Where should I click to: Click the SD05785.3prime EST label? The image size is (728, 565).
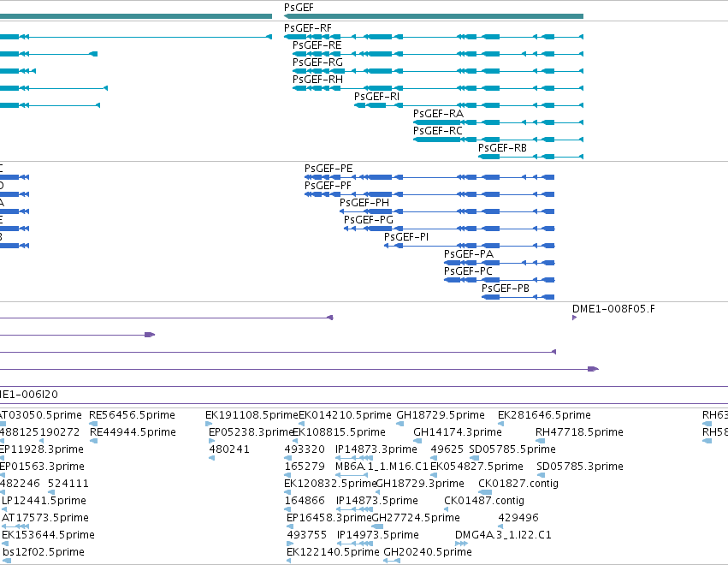pyautogui.click(x=580, y=467)
